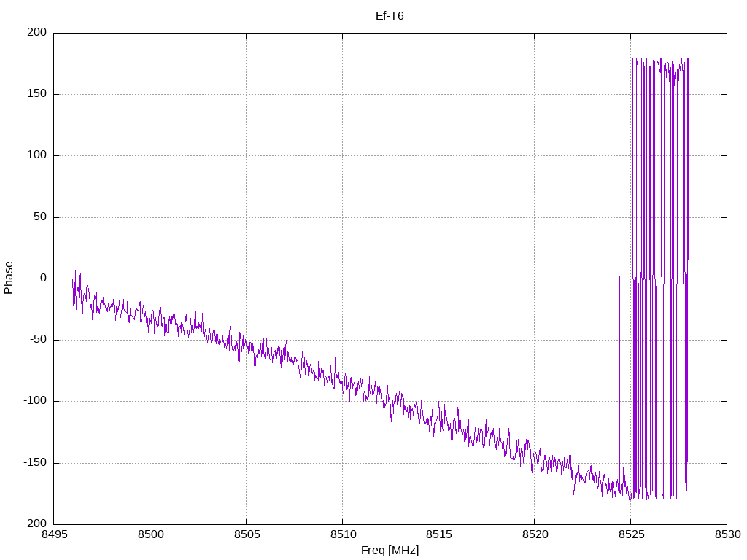
Task: Click the -50 y-axis tick label
Action: pyautogui.click(x=38, y=340)
